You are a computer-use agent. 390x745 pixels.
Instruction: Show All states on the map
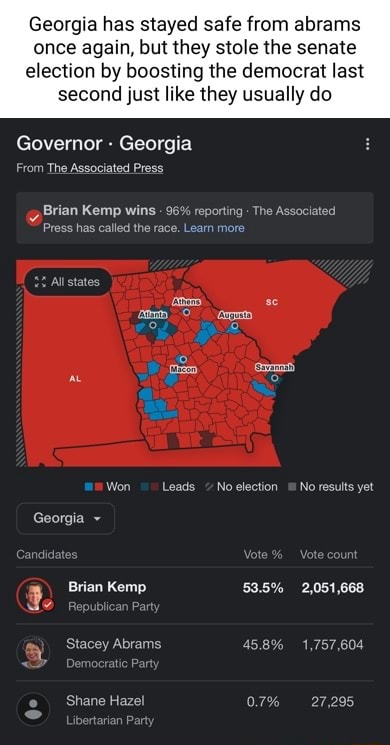coord(67,282)
